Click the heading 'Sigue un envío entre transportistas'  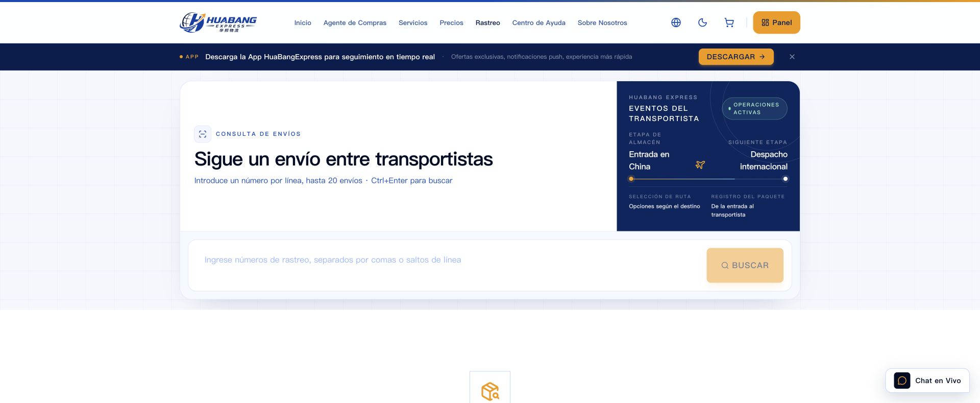[x=344, y=159]
